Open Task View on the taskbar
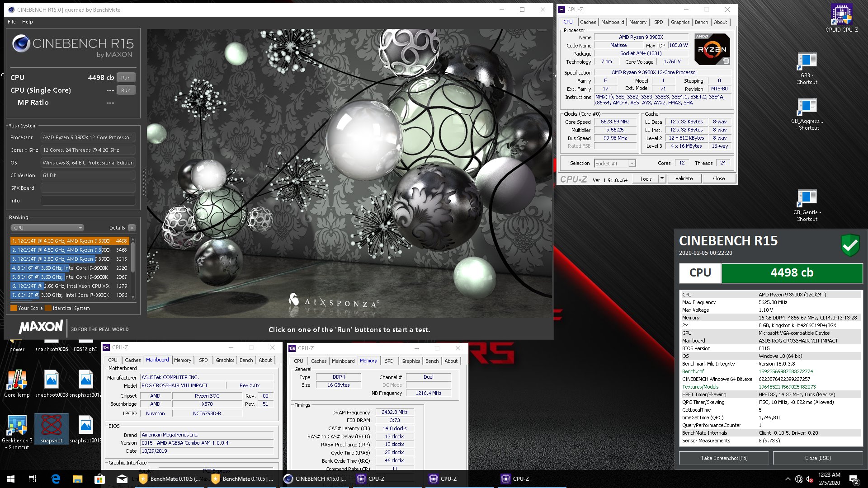 [x=33, y=479]
